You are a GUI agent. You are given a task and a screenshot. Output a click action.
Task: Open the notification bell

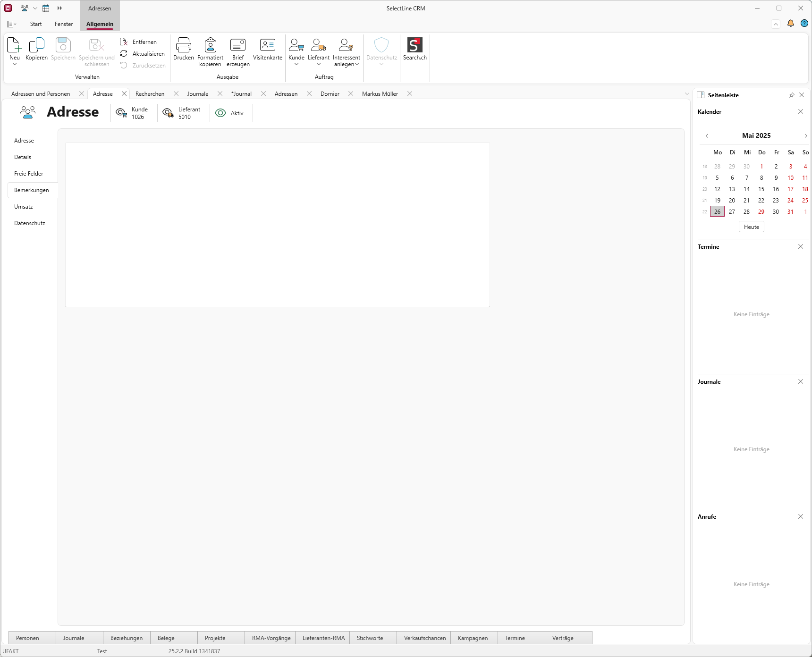(790, 24)
